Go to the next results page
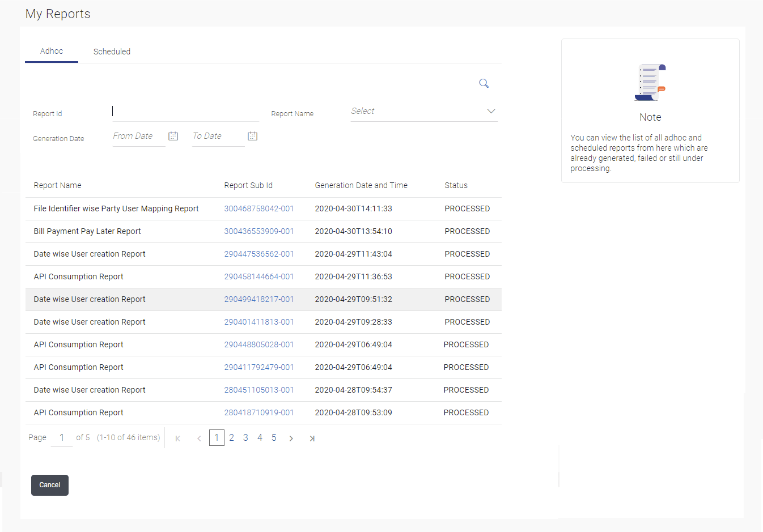The height and width of the screenshot is (532, 763). pyautogui.click(x=291, y=438)
